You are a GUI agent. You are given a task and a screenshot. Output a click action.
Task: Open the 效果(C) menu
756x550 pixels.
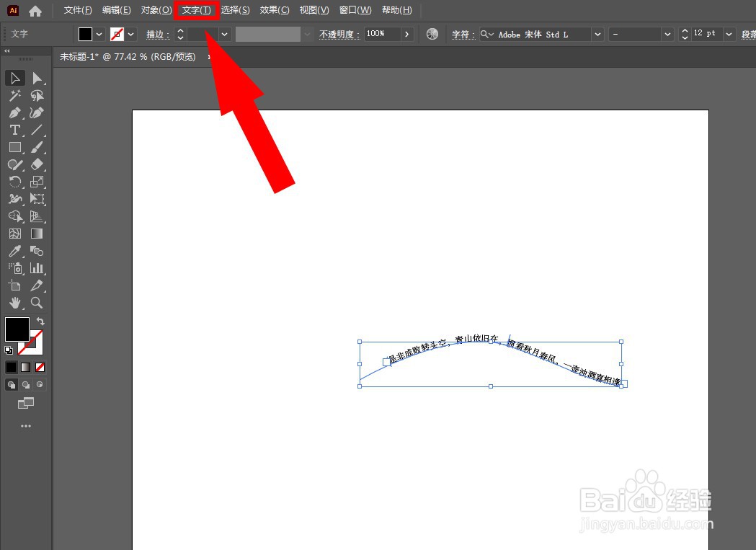tap(275, 10)
